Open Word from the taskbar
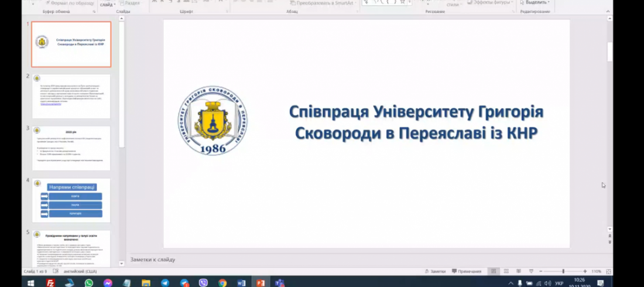This screenshot has height=287, width=644. click(241, 283)
